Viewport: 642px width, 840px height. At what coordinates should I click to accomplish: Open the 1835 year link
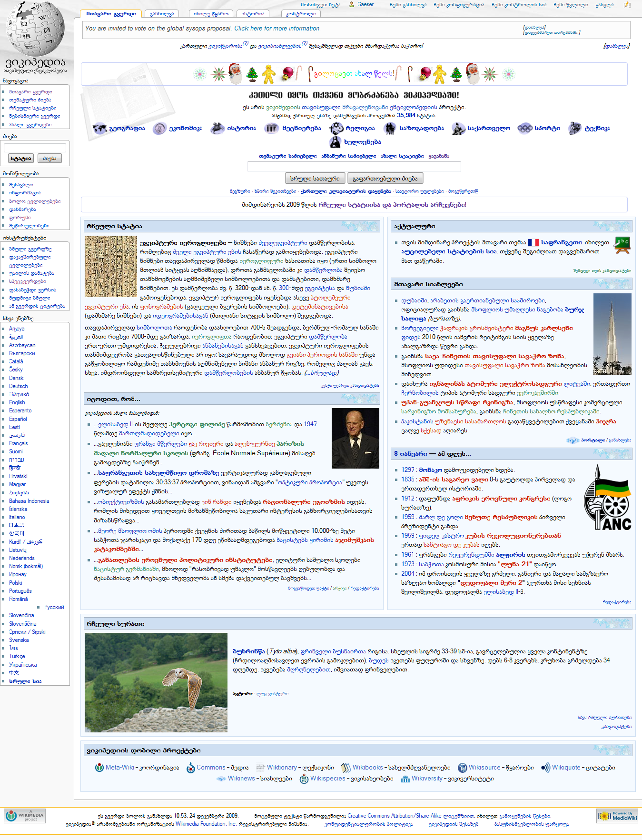(x=408, y=479)
